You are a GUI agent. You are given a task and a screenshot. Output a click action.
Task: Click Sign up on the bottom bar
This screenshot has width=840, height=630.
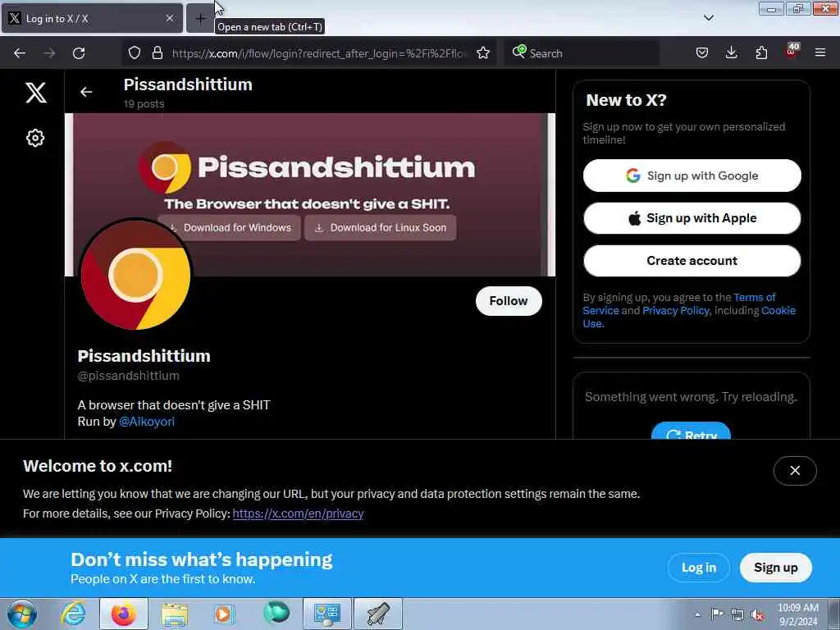(x=775, y=568)
